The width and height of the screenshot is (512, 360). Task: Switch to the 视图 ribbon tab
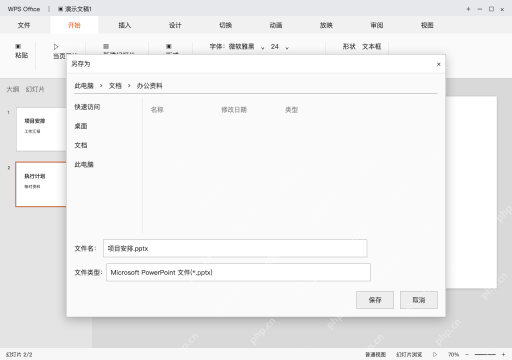click(427, 25)
